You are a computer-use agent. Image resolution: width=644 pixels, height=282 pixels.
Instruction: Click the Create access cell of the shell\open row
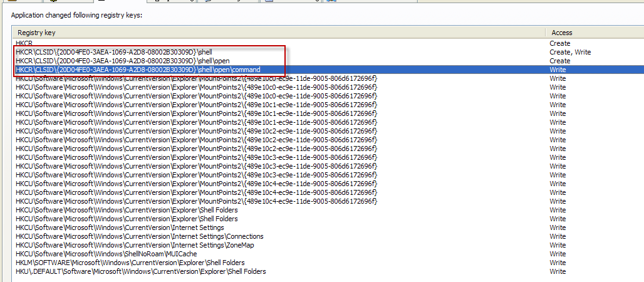click(560, 61)
